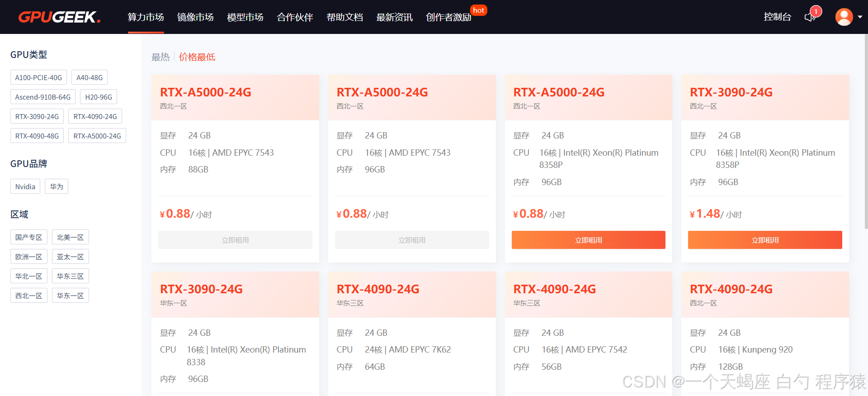The image size is (868, 396).
Task: Filter by RTX-3090-24G GPU type tag
Action: pyautogui.click(x=37, y=116)
